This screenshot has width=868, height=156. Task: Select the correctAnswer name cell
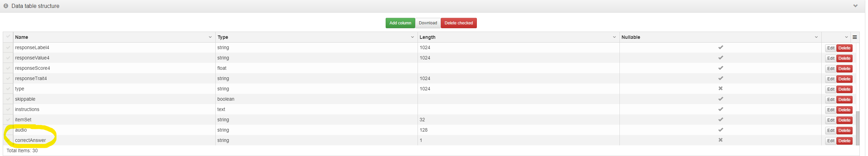tap(114, 140)
